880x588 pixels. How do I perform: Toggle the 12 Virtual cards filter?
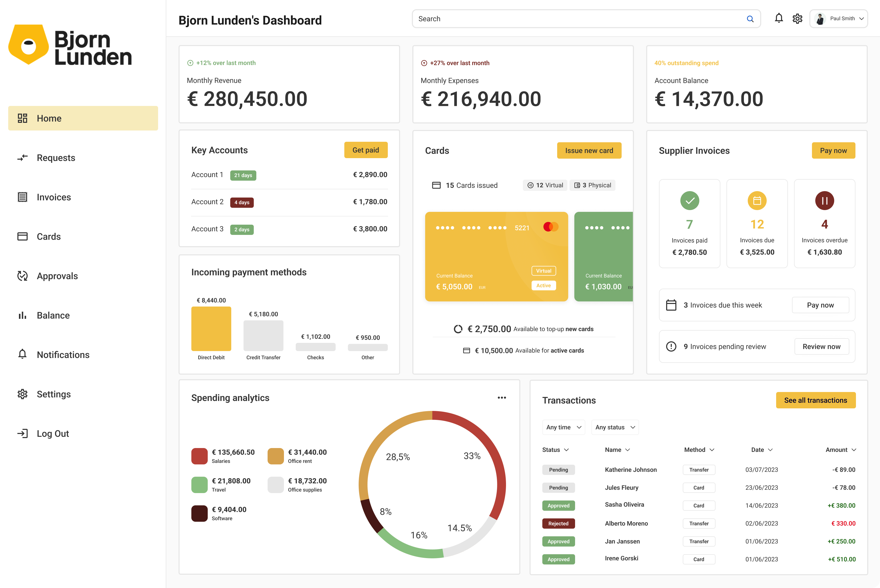coord(545,185)
